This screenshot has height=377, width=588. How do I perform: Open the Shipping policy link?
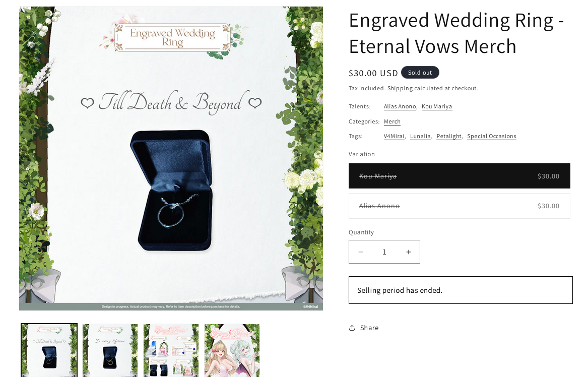click(x=400, y=89)
